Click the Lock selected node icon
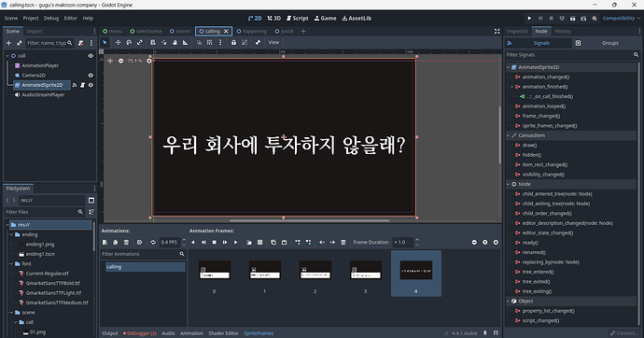The width and height of the screenshot is (644, 338). pos(233,42)
